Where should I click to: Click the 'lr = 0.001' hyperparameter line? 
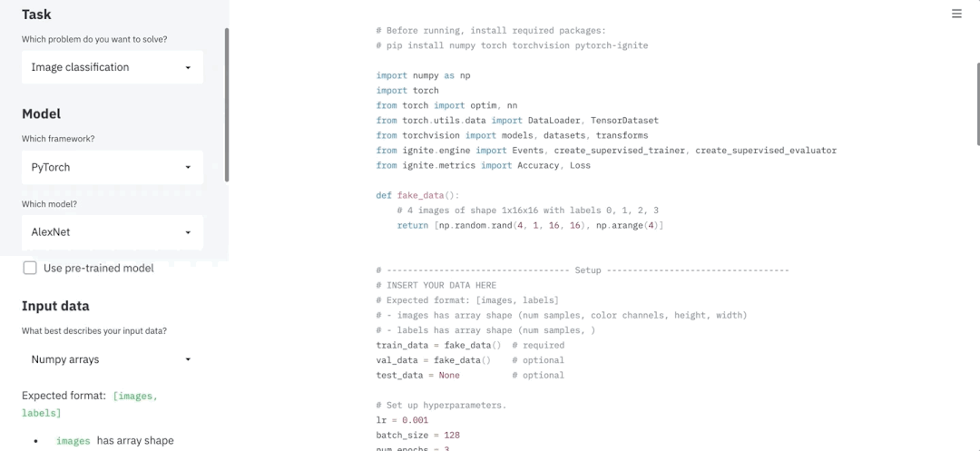402,420
